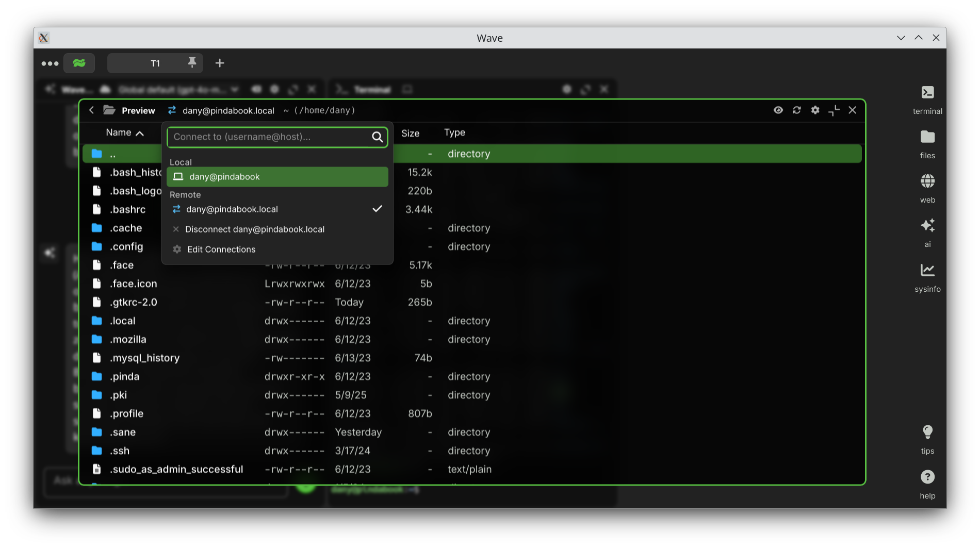Click the Wave window menu dropdown arrow

901,38
